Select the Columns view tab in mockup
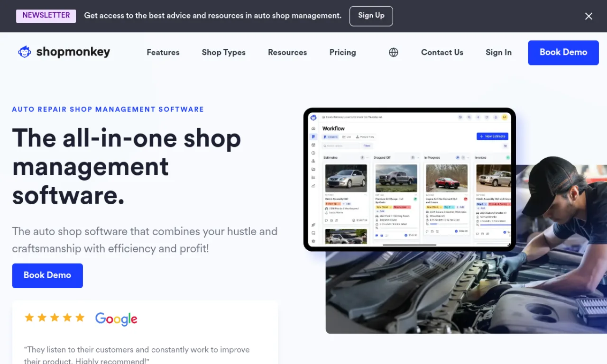 [x=331, y=137]
